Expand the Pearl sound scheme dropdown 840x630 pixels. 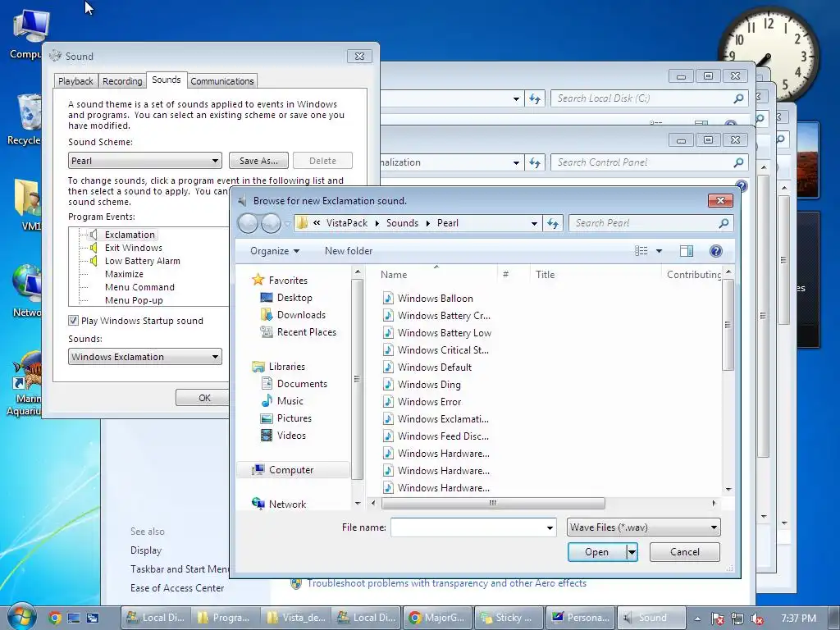point(144,161)
